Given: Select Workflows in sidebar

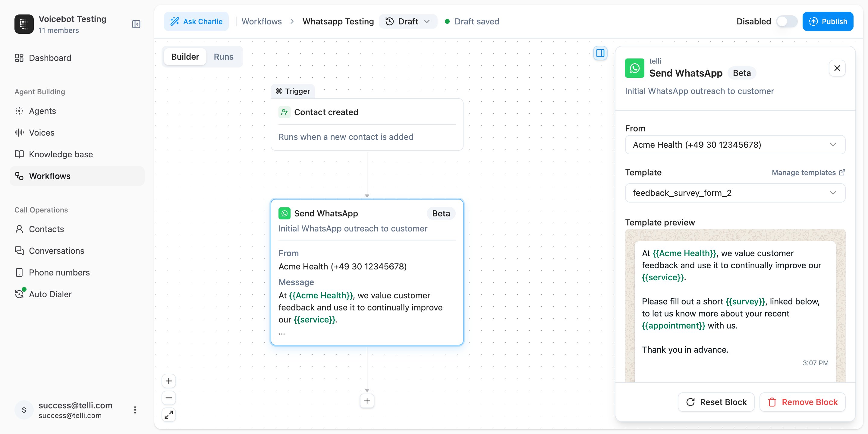Looking at the screenshot, I should [x=77, y=176].
